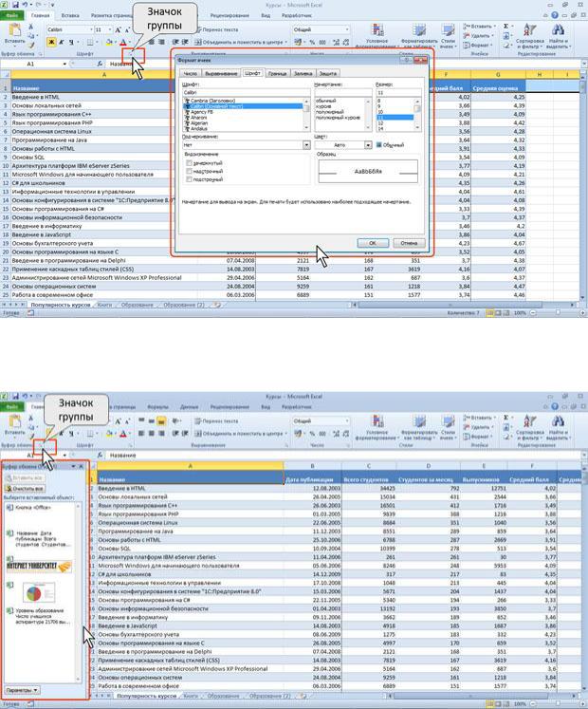Open Общий number format dropdown in Clipboard-pane window
588x709 pixels.
click(347, 421)
